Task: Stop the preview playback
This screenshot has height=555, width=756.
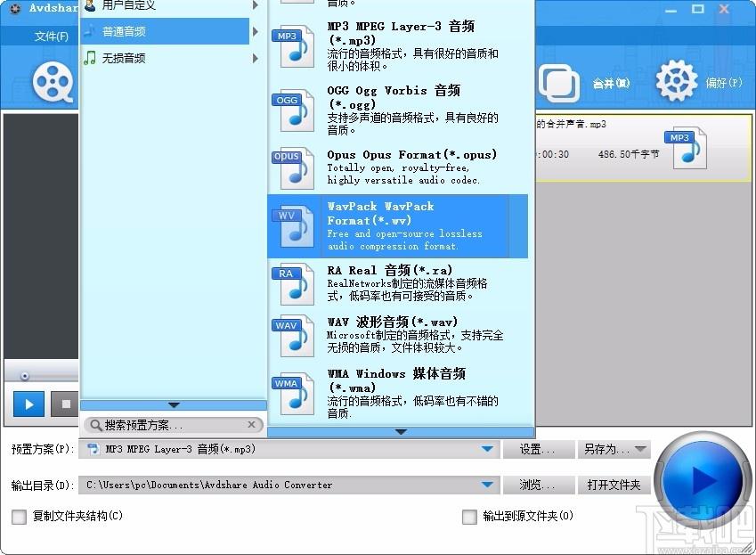Action: (x=66, y=404)
